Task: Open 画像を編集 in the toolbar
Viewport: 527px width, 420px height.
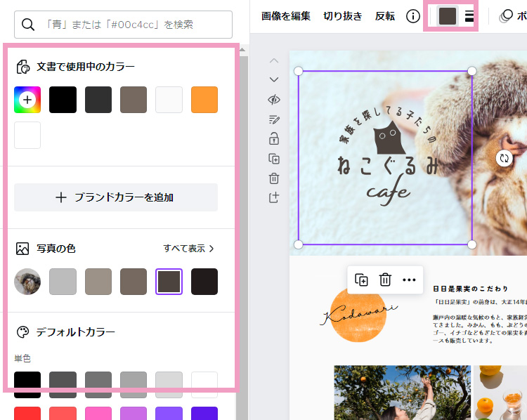Action: click(x=286, y=16)
